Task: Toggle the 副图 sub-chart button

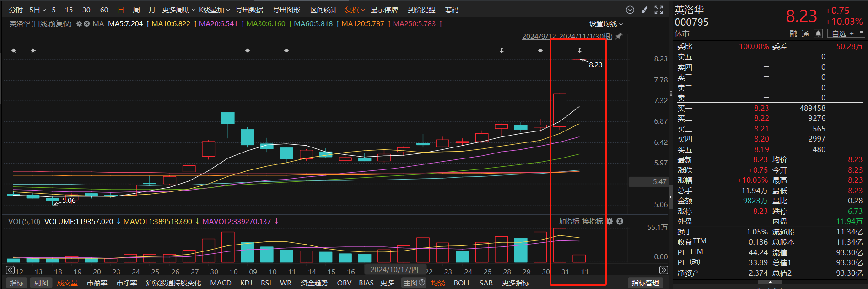Action: pyautogui.click(x=41, y=283)
